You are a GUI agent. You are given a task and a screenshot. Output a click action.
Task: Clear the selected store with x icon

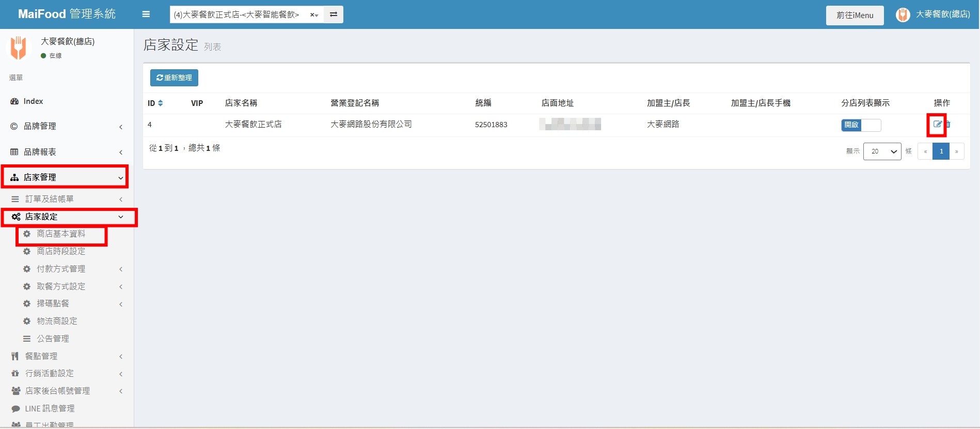312,15
